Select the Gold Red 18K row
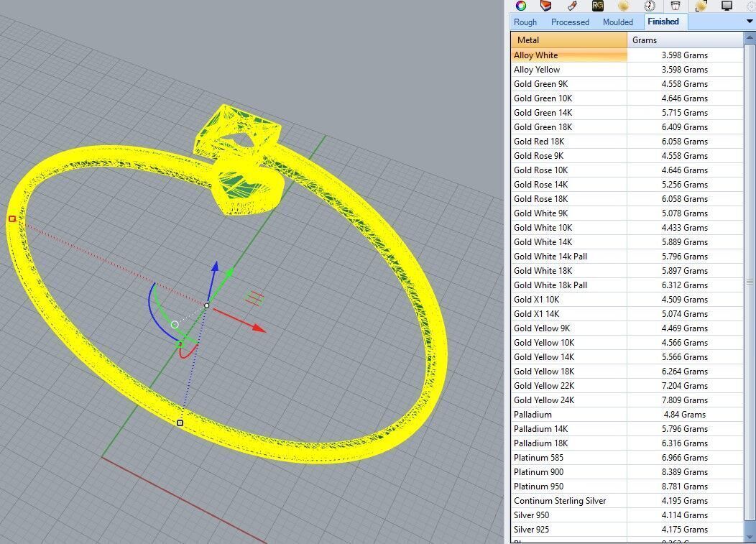756x544 pixels. pyautogui.click(x=627, y=142)
